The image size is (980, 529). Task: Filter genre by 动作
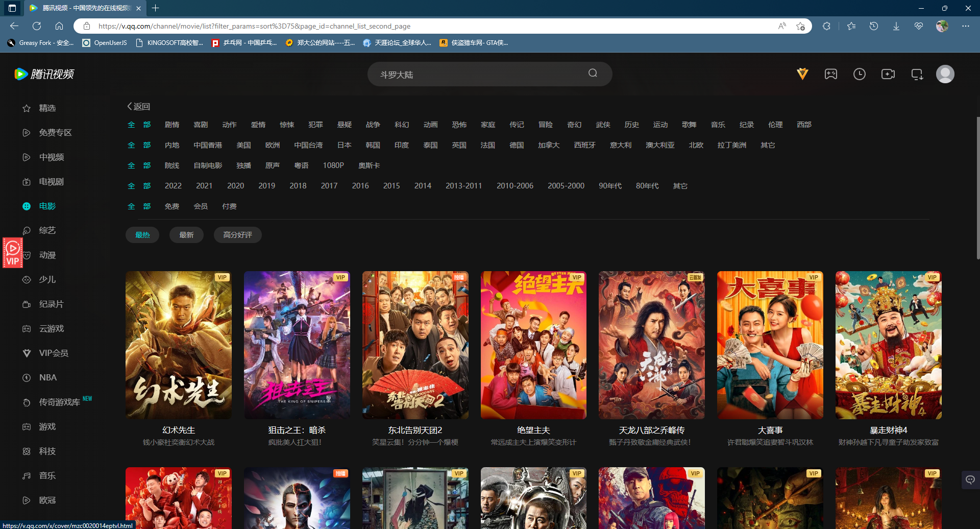click(229, 125)
